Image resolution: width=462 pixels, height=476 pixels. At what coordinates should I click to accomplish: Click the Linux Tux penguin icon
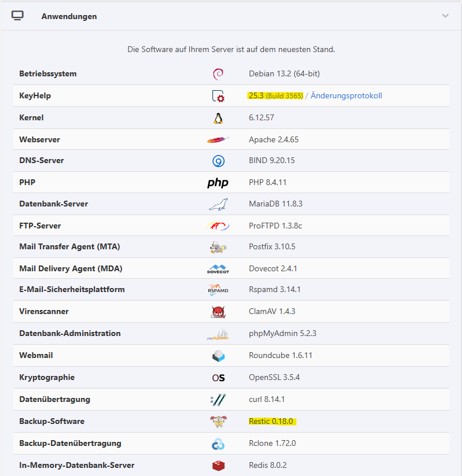pyautogui.click(x=218, y=118)
